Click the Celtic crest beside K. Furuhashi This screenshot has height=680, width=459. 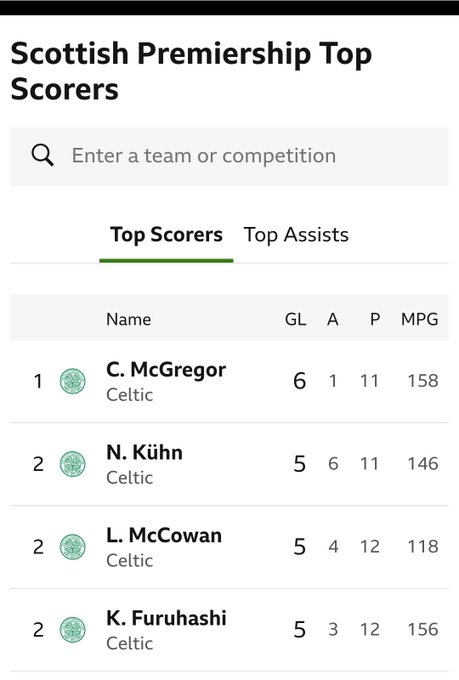pos(72,630)
